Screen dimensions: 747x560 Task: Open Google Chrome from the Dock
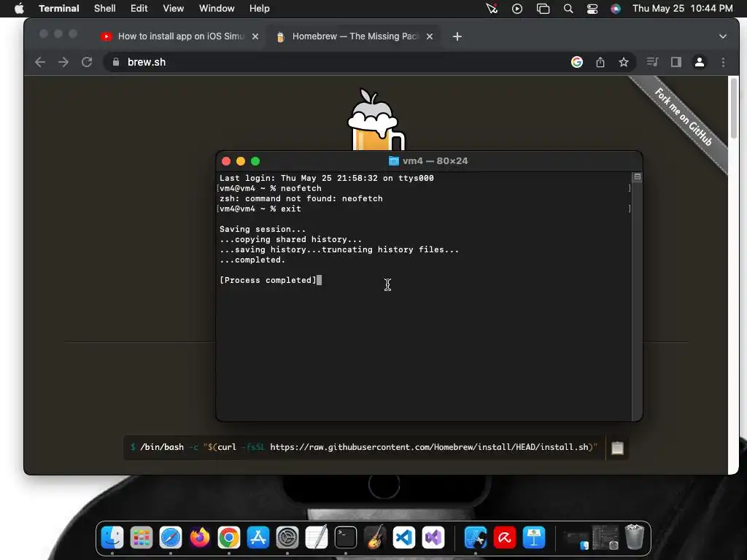(x=229, y=538)
